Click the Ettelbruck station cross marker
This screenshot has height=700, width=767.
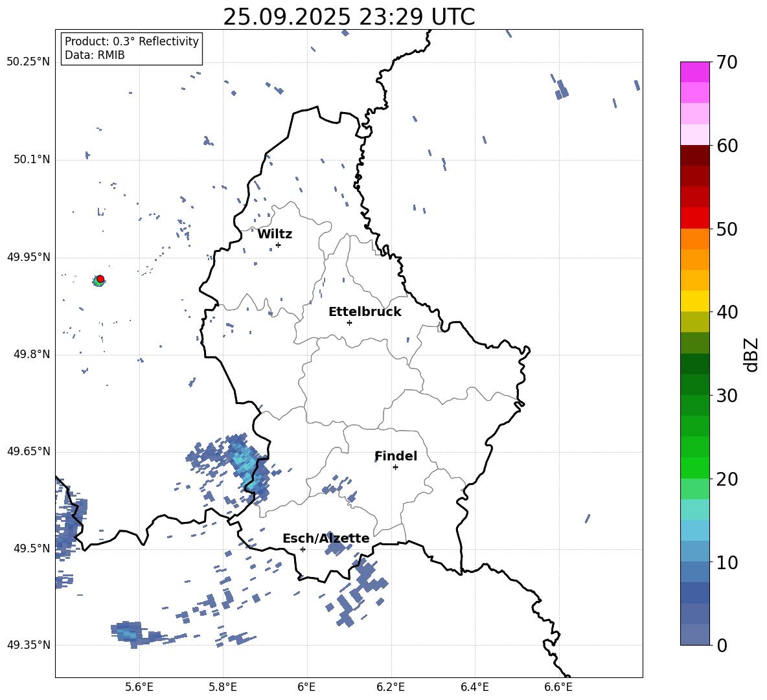point(349,322)
